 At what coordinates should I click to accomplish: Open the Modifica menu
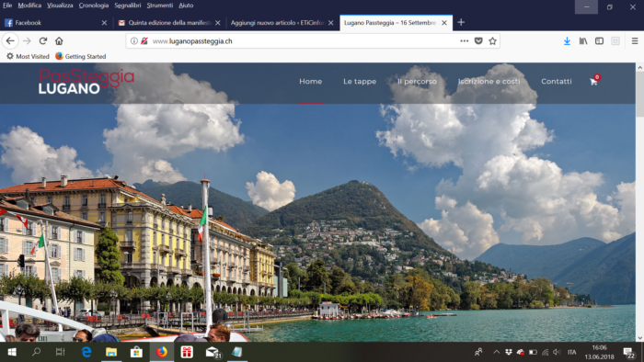coord(29,6)
